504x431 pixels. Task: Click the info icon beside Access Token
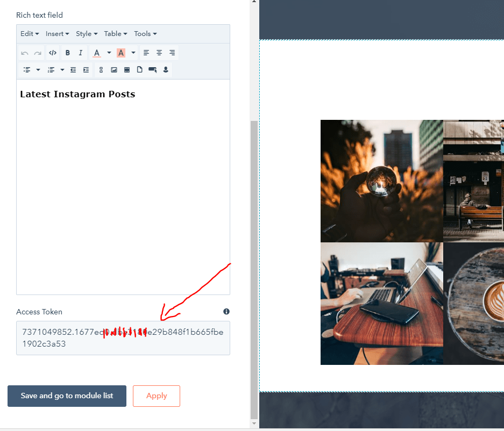[x=226, y=311]
